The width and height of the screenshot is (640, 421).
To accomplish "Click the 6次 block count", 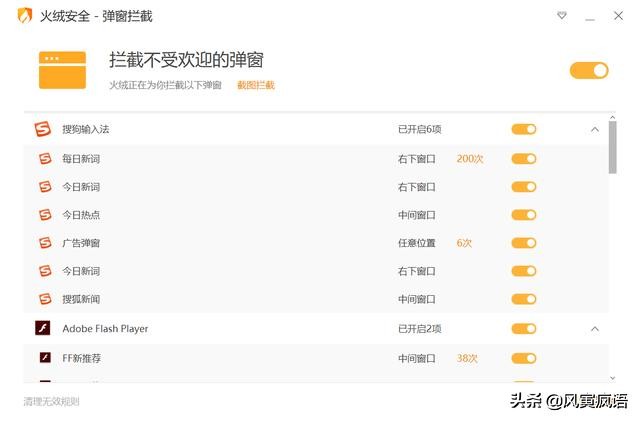I will pyautogui.click(x=464, y=243).
